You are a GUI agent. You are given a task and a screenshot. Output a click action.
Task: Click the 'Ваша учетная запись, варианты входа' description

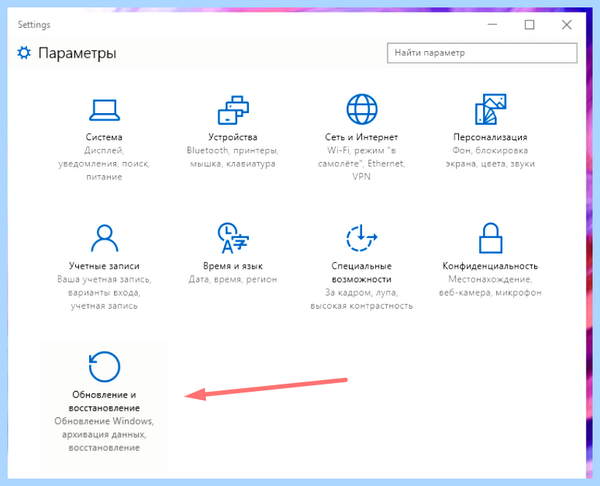pyautogui.click(x=104, y=293)
